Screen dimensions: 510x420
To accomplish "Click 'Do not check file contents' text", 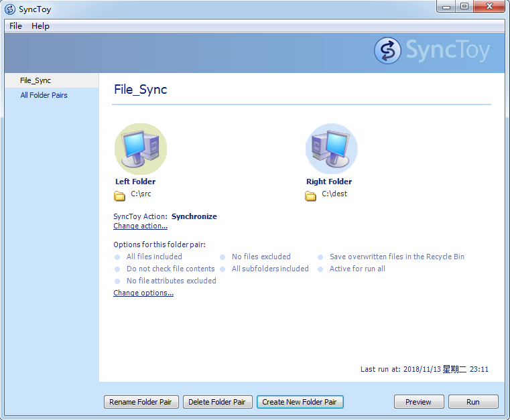I will tap(171, 269).
